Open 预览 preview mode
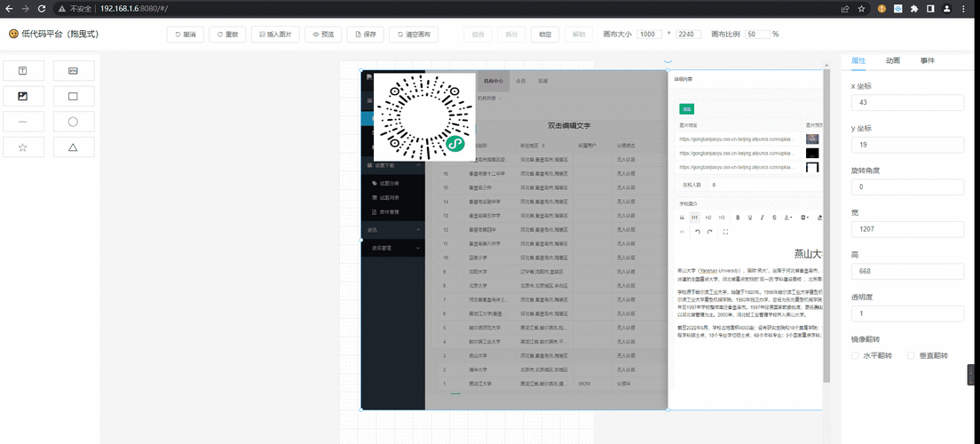The height and width of the screenshot is (444, 980). pos(323,35)
